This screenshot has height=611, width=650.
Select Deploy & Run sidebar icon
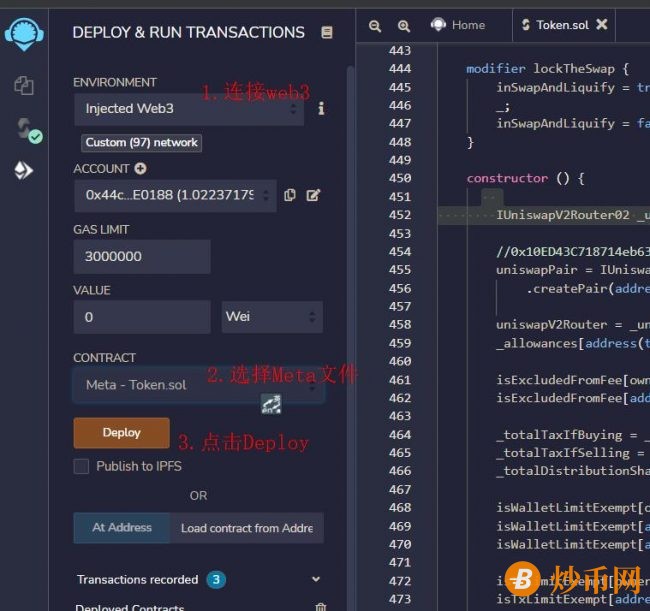coord(23,171)
